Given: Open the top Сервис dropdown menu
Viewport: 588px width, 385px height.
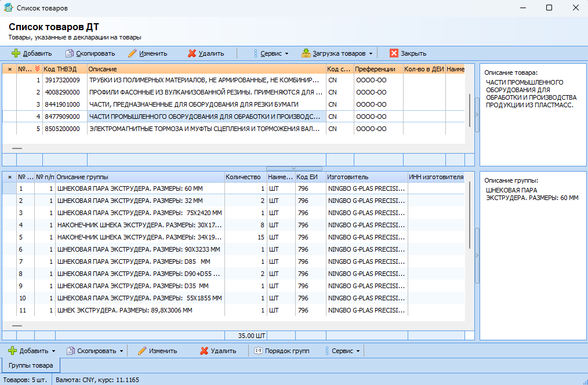Looking at the screenshot, I should pyautogui.click(x=271, y=53).
